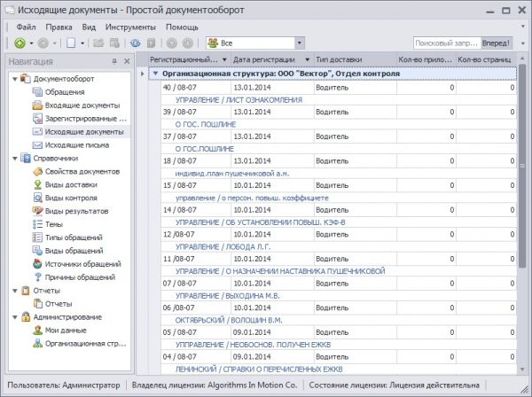Open Мои данные under Администрирование
This screenshot has width=532, height=397.
[67, 330]
